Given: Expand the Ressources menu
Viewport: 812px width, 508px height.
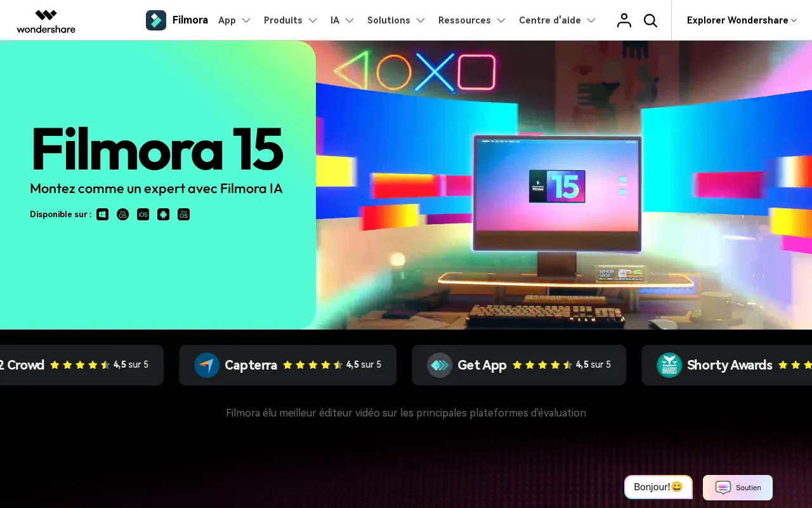Looking at the screenshot, I should tap(472, 20).
